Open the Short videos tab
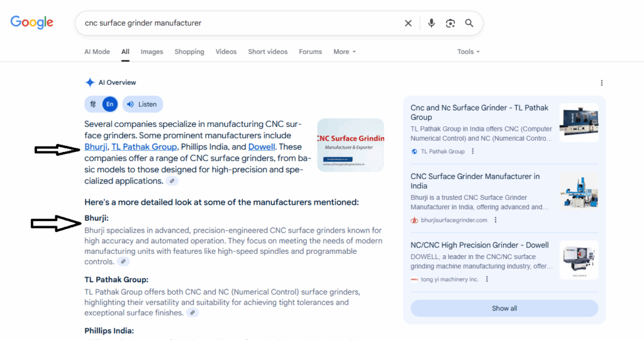The height and width of the screenshot is (340, 644). tap(268, 52)
